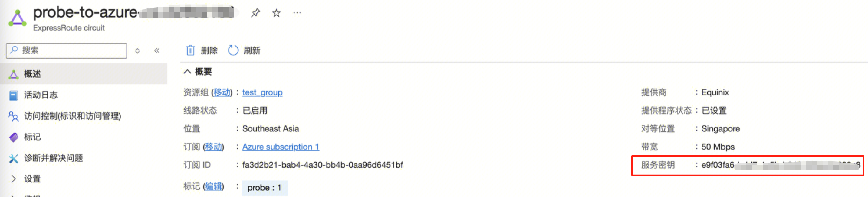Screen dimensions: 868x197
Task: Open the Azure subscription 1 link
Action: tap(280, 147)
